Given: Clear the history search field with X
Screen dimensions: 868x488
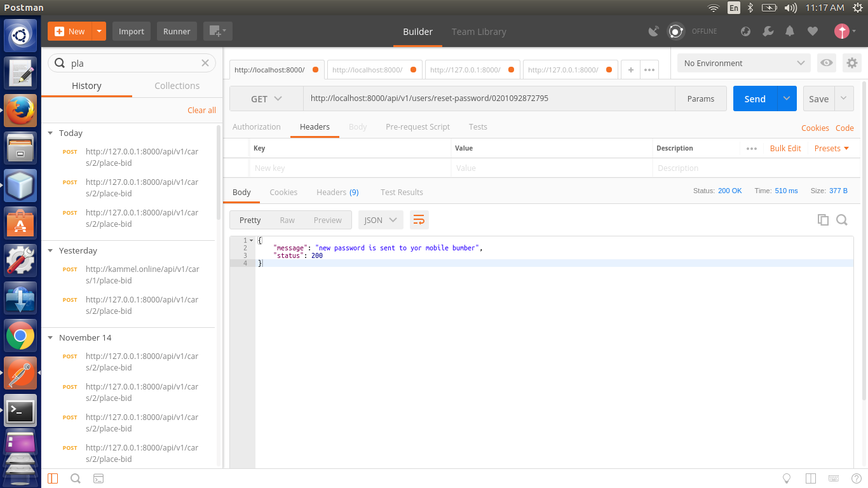Looking at the screenshot, I should point(205,63).
